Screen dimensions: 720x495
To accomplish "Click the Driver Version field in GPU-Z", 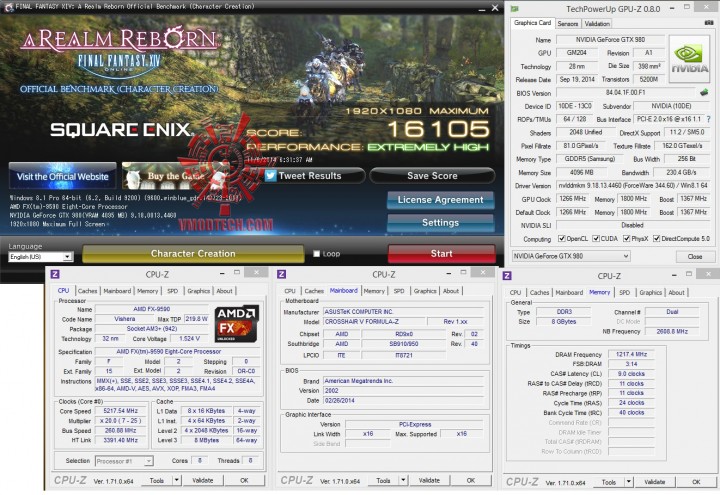I will pyautogui.click(x=633, y=186).
